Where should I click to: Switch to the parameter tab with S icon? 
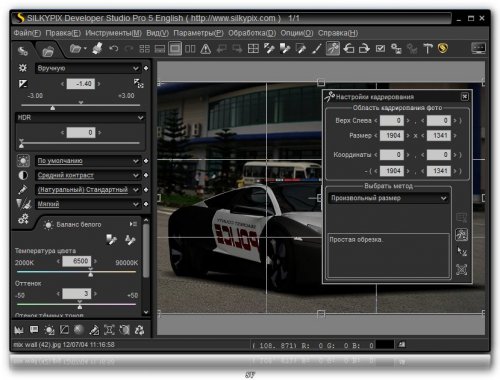coord(23,51)
